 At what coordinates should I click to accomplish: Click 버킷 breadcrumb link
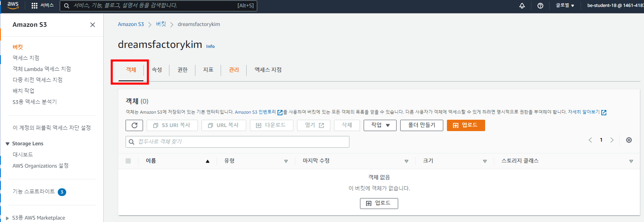coord(161,24)
